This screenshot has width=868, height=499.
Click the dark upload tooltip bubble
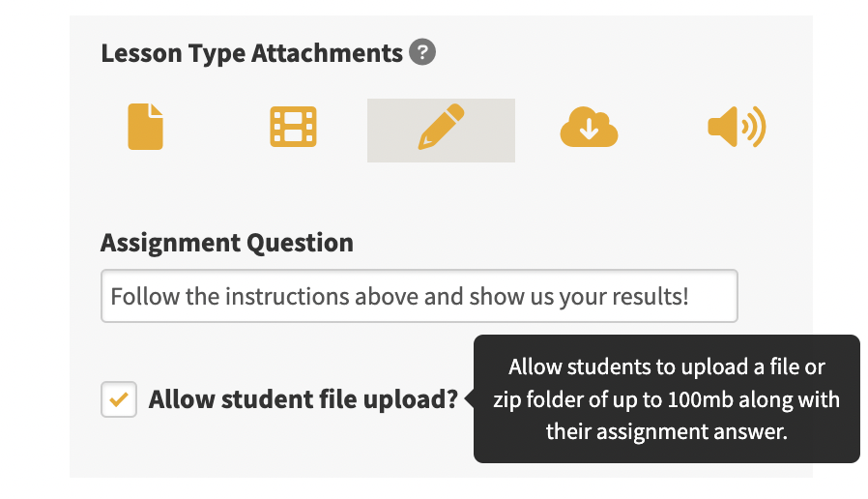[667, 398]
